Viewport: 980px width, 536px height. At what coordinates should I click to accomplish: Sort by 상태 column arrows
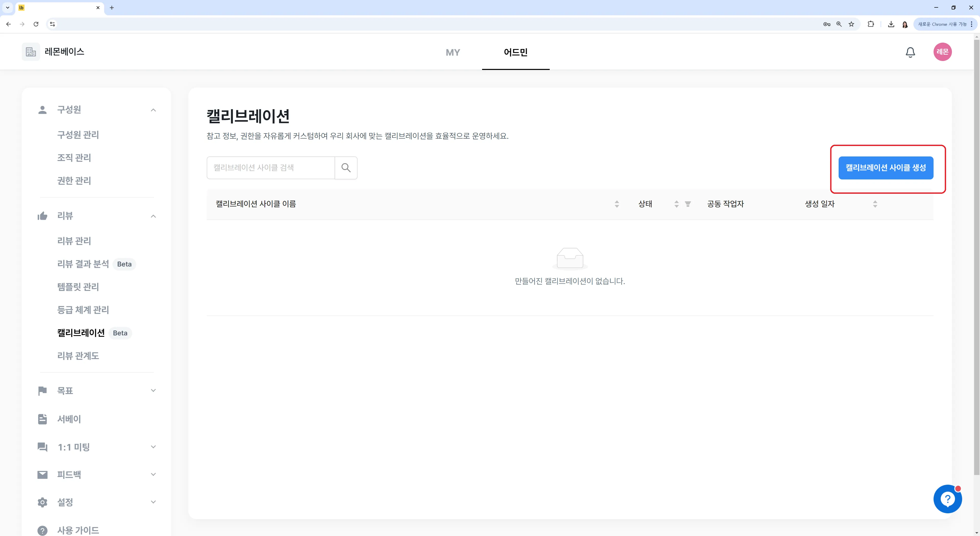pyautogui.click(x=676, y=204)
